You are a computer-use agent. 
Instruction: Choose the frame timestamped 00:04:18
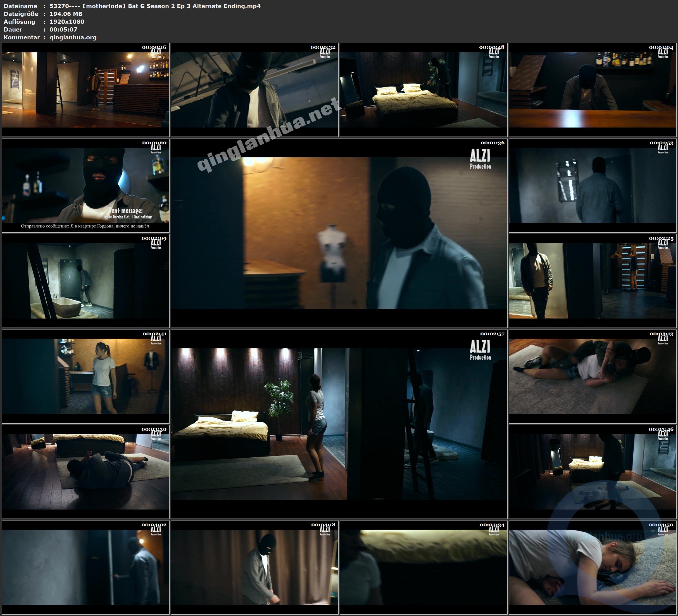coord(254,567)
